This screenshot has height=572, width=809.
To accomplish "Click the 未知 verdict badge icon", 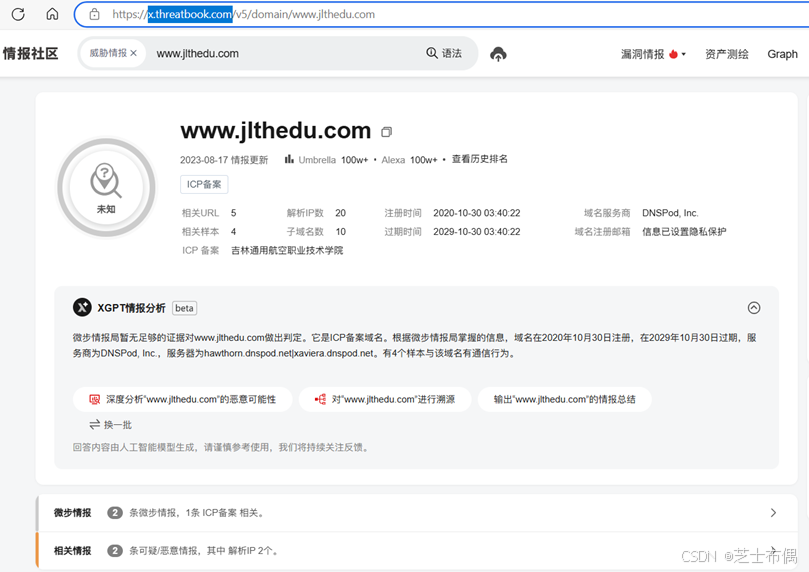I will pos(106,188).
